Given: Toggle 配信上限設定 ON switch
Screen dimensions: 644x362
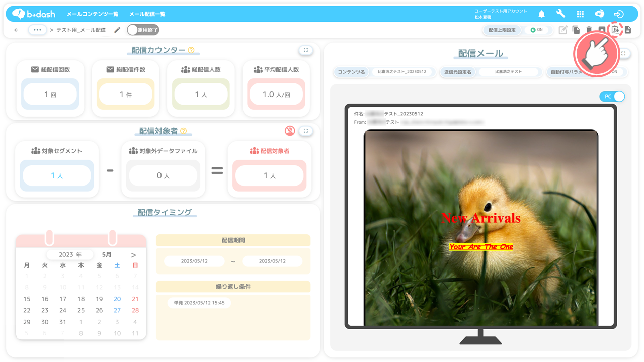Looking at the screenshot, I should [537, 30].
